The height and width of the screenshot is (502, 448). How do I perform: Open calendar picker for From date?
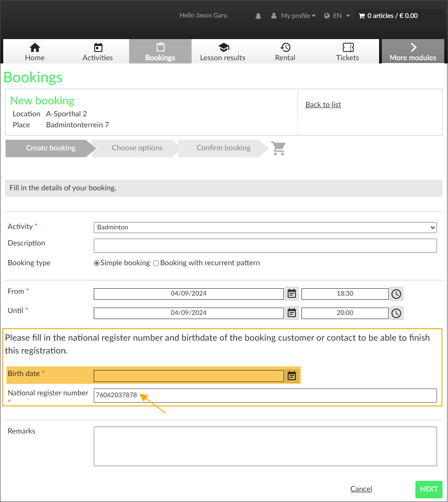tap(292, 294)
